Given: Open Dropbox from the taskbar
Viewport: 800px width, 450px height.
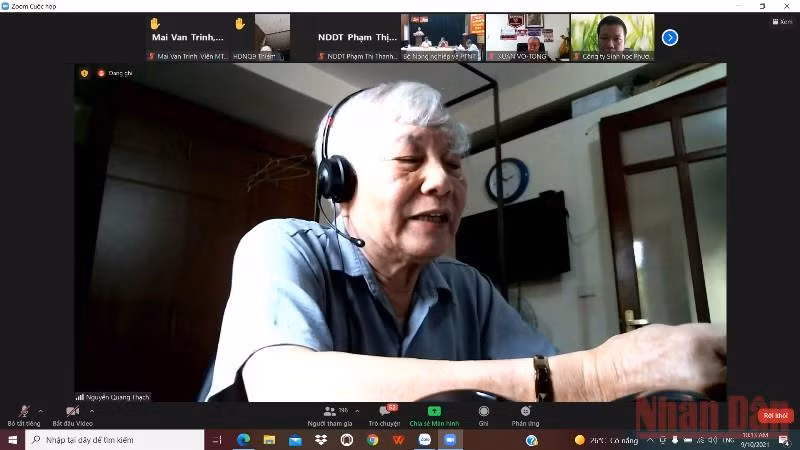Looking at the screenshot, I should pyautogui.click(x=320, y=440).
